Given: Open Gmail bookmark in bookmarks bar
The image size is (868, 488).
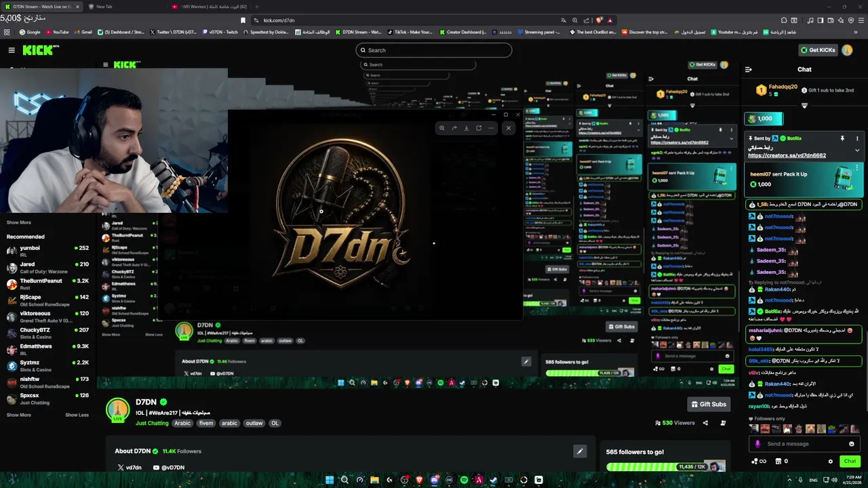Looking at the screenshot, I should 83,32.
